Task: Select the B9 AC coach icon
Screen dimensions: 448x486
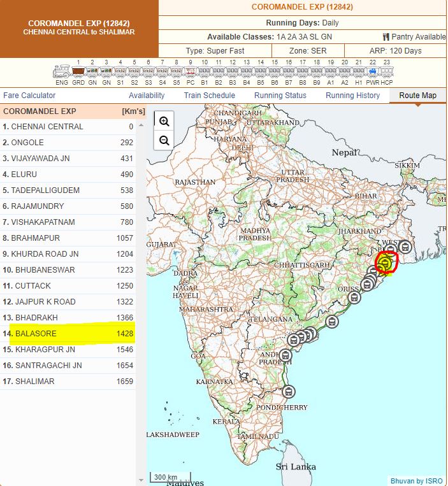Action: 317,71
